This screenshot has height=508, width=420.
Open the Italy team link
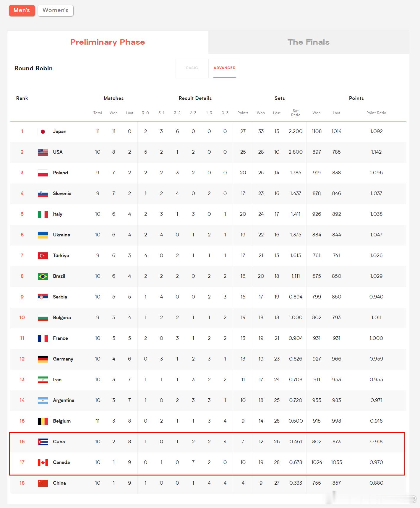pyautogui.click(x=58, y=214)
